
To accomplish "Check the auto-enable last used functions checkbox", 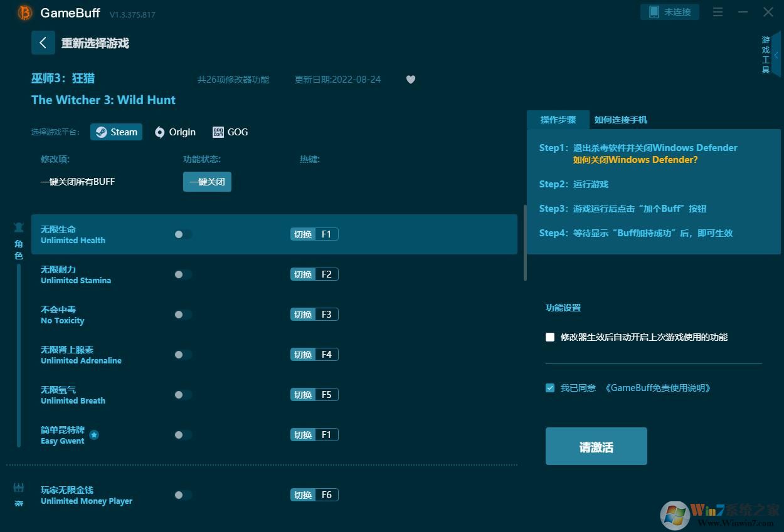I will pos(550,337).
